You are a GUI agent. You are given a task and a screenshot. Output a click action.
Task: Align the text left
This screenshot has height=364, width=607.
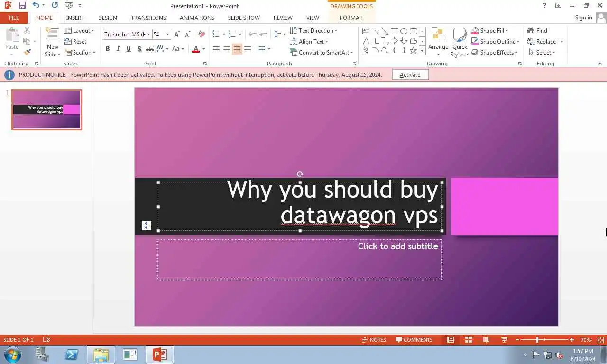(x=216, y=49)
